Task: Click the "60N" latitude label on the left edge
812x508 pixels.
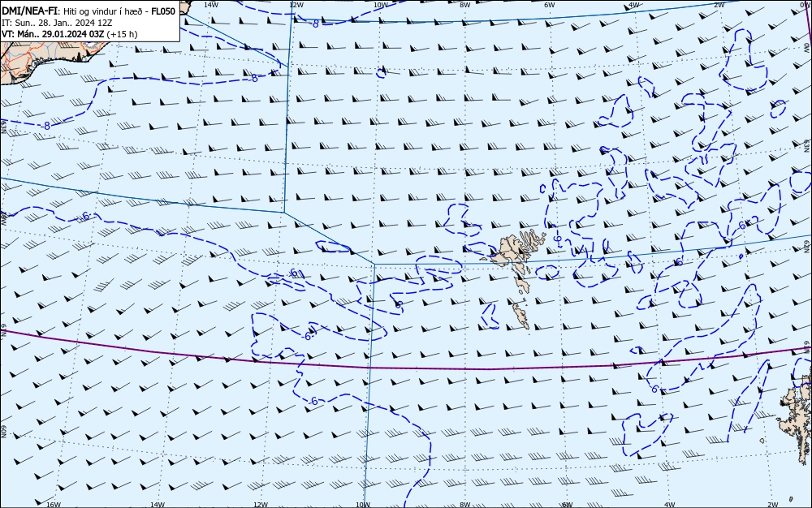Action: point(3,432)
